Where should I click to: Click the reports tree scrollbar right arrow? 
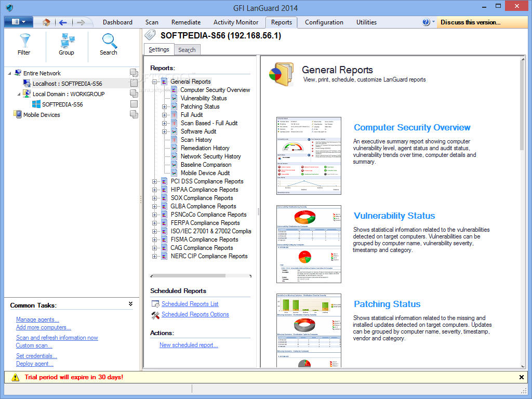click(x=250, y=276)
